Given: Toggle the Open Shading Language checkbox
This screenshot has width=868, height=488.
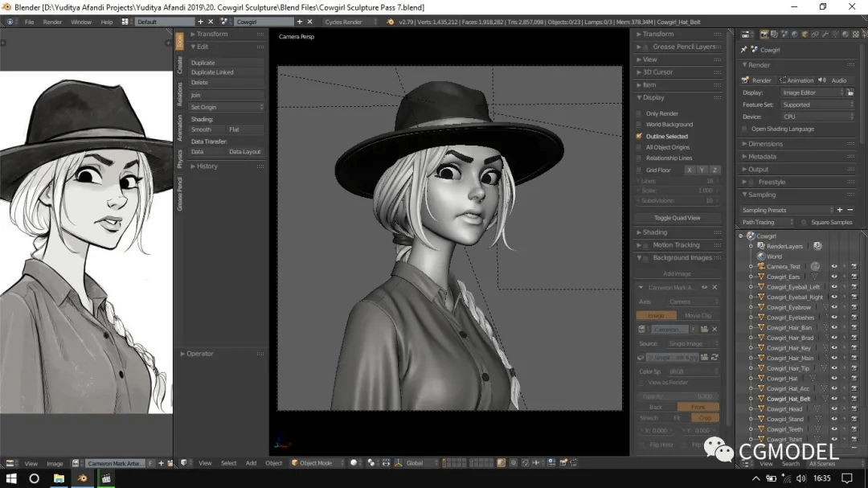Looking at the screenshot, I should point(745,129).
